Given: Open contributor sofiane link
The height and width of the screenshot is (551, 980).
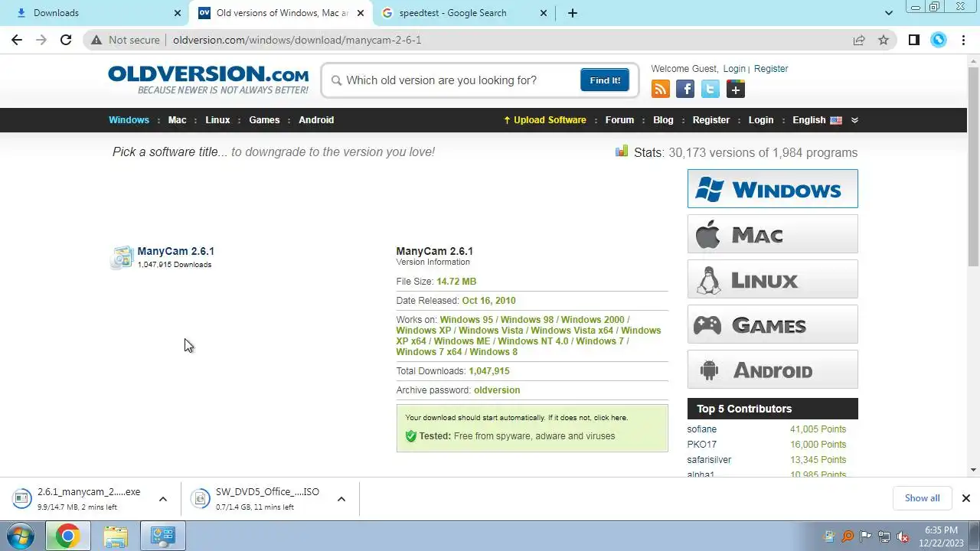Looking at the screenshot, I should [701, 429].
